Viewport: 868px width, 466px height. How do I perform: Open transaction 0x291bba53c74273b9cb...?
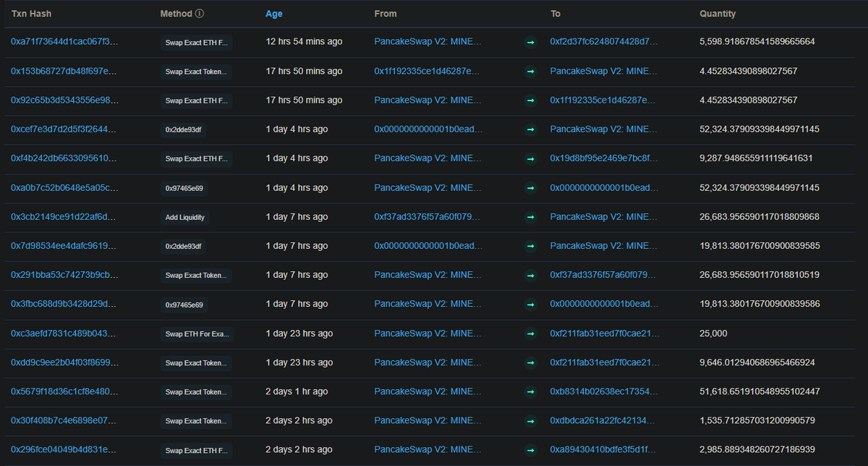click(x=64, y=275)
